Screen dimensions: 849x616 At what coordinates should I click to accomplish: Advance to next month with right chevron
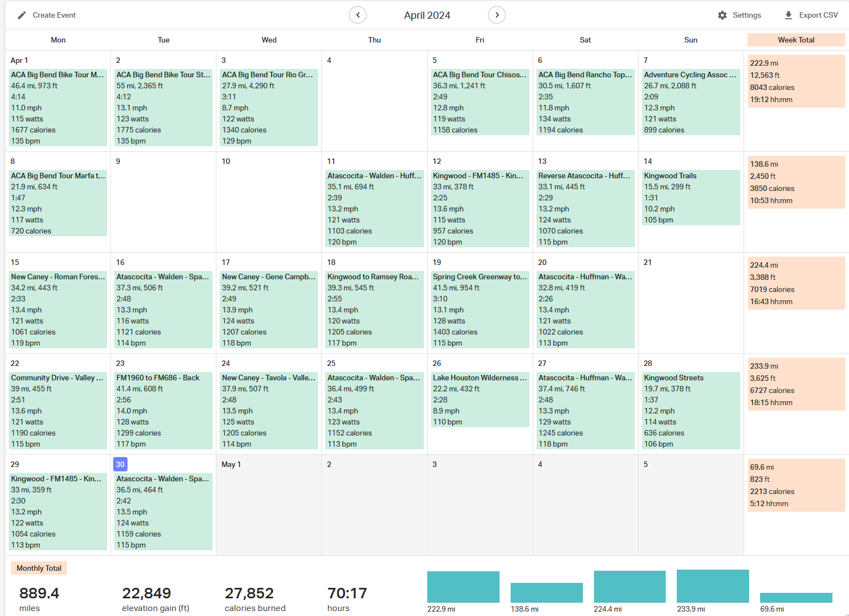(497, 15)
